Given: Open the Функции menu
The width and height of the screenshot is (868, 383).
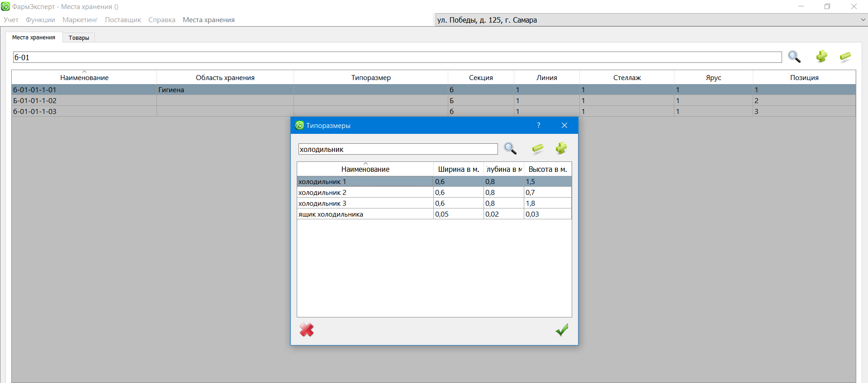Looking at the screenshot, I should (40, 20).
